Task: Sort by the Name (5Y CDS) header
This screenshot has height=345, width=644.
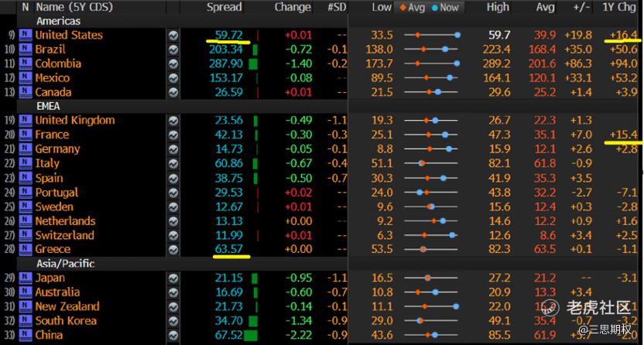Action: click(74, 7)
